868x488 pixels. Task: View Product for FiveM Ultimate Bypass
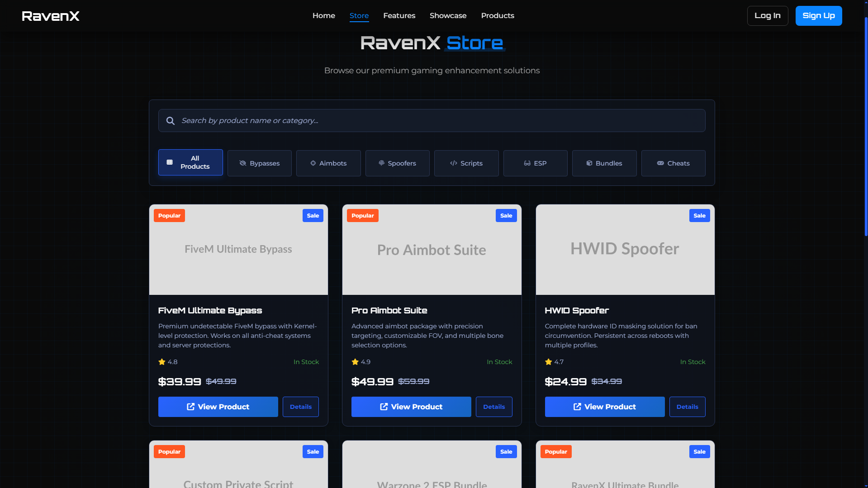click(x=218, y=407)
